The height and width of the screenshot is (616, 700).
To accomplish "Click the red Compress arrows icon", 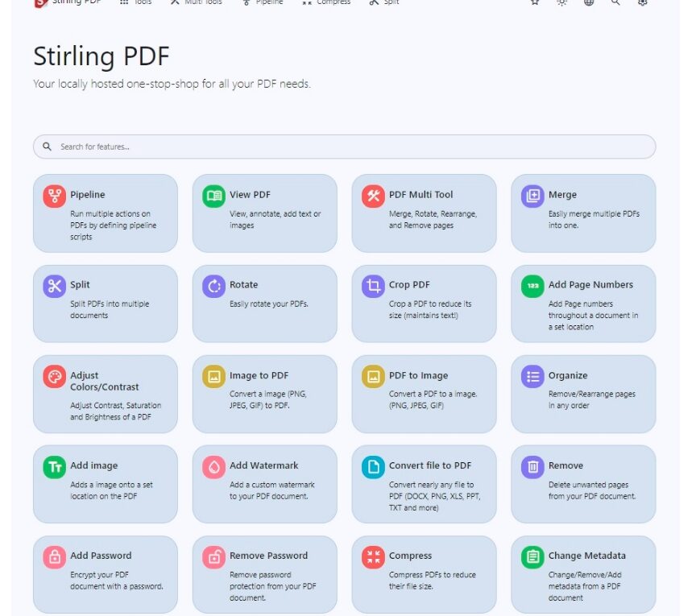I will pos(373,557).
